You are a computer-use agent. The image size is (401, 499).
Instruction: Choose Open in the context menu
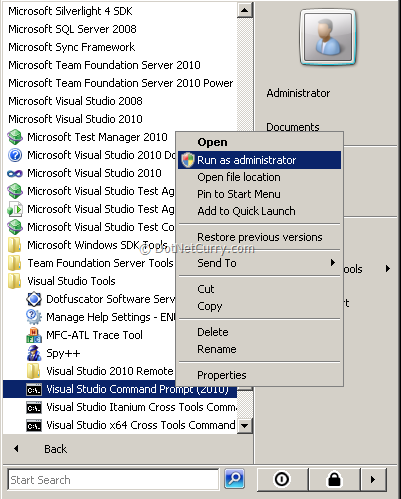(259, 142)
